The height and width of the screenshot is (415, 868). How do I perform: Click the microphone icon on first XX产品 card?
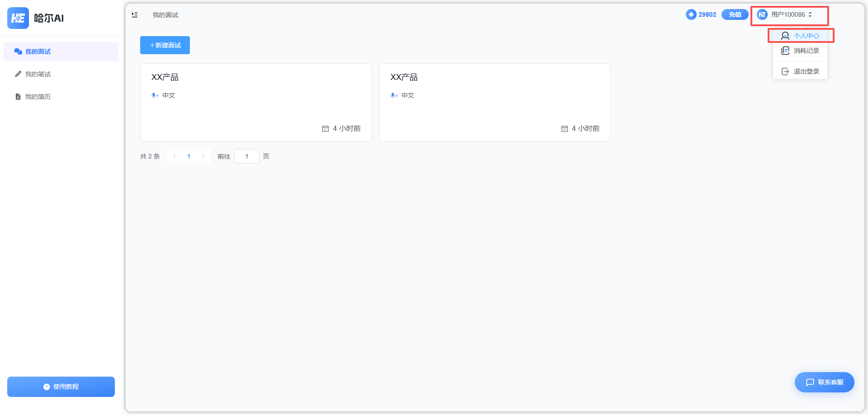(x=155, y=95)
